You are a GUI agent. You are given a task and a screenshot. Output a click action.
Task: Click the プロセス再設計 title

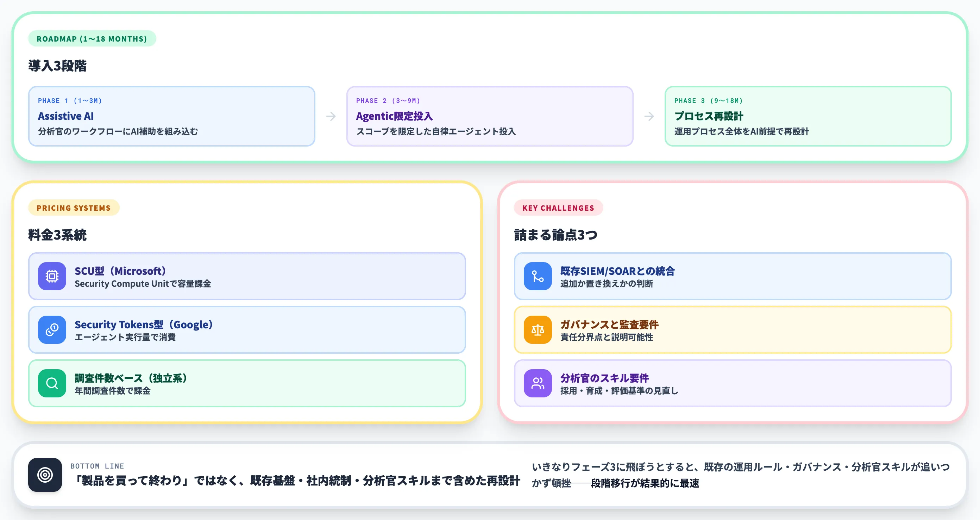pos(709,116)
